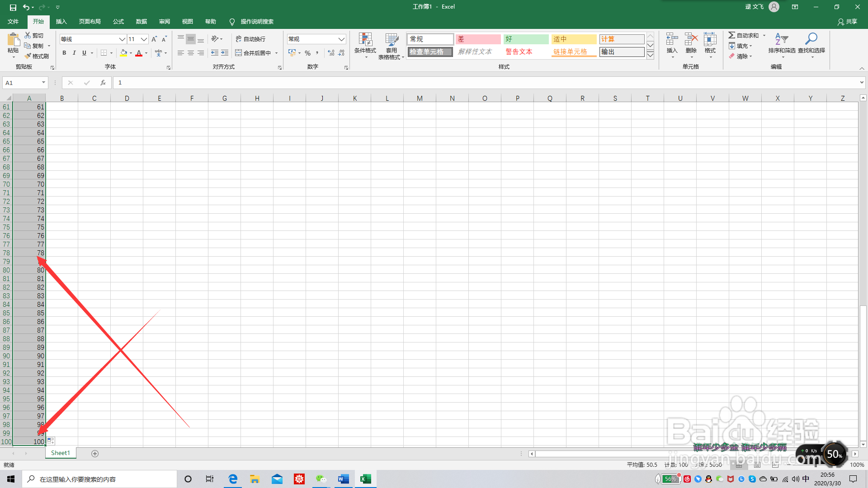Screen dimensions: 868x488
Task: Toggle bold formatting
Action: (64, 53)
